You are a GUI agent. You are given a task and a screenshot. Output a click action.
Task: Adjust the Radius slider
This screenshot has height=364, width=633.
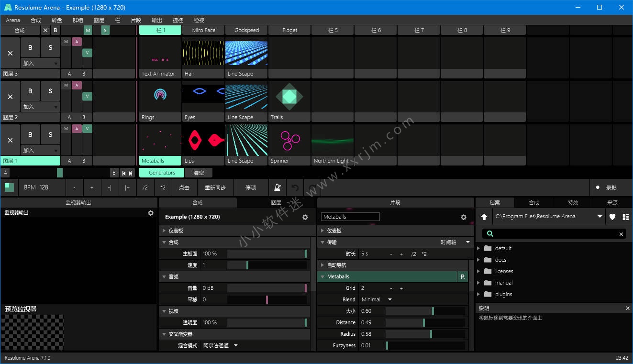pyautogui.click(x=425, y=334)
